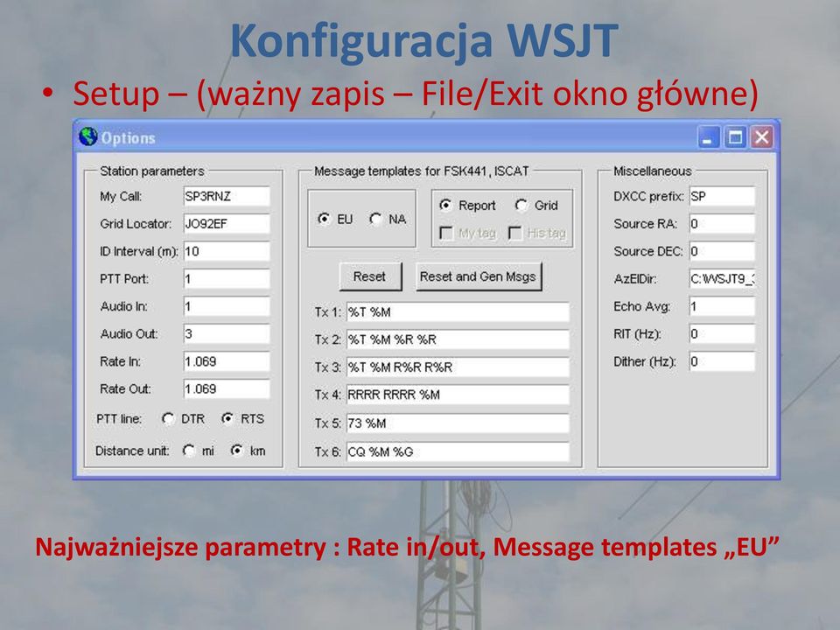Click the Konfiguracja WSJT slide heading
The height and width of the screenshot is (630, 840).
tap(424, 40)
